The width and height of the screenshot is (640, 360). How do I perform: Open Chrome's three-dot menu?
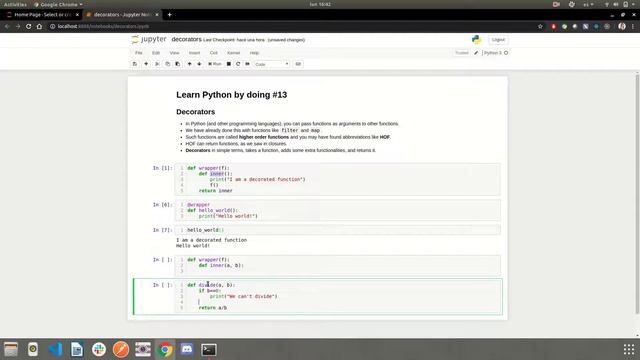[633, 26]
